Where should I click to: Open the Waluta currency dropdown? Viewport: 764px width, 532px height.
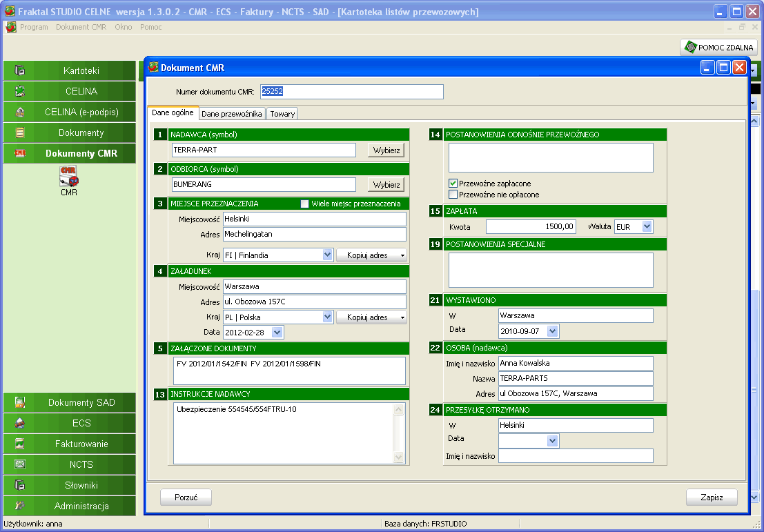647,226
